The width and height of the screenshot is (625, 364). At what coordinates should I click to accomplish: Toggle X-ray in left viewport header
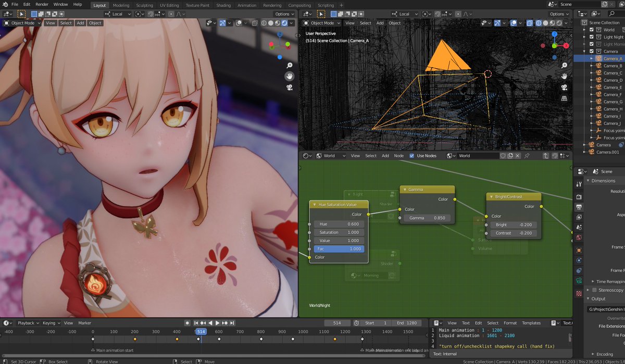(254, 23)
